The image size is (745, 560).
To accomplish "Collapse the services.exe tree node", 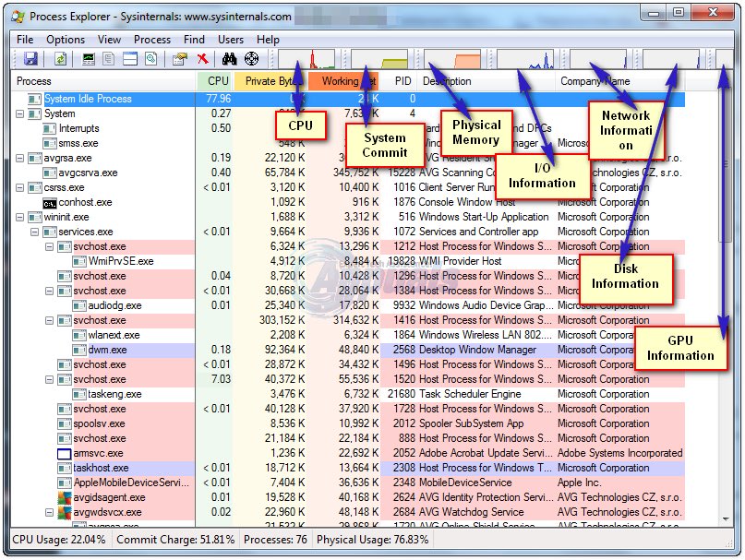I will pyautogui.click(x=35, y=232).
